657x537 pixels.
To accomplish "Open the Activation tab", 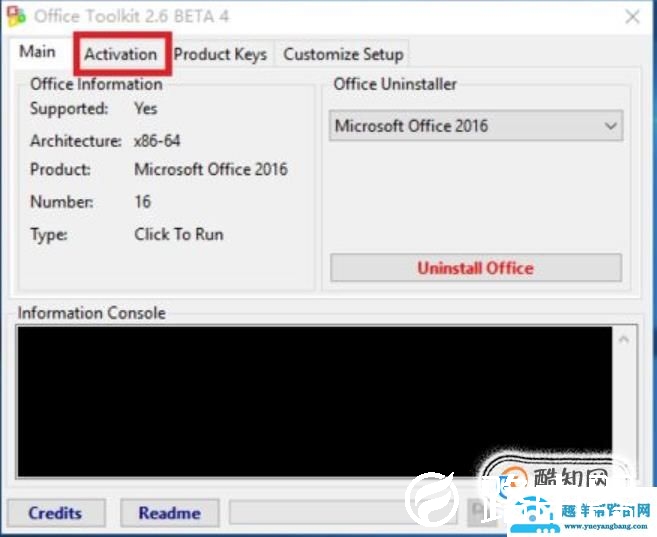I will tap(121, 54).
